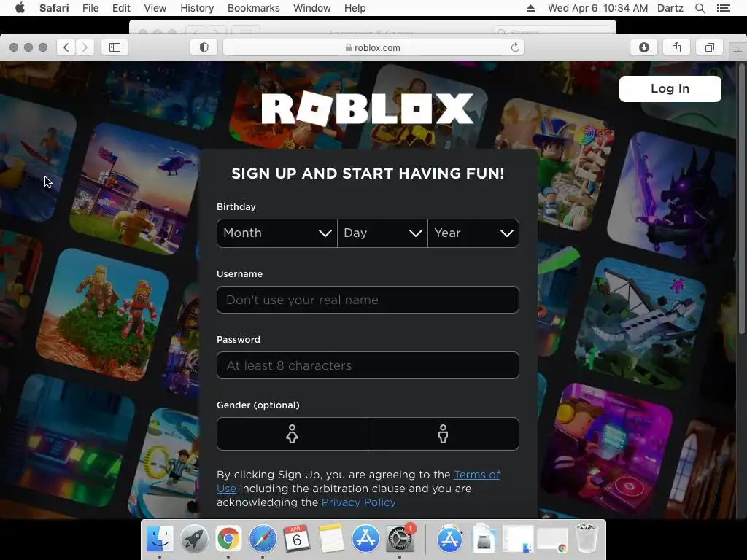Click the Roblox logo
Image resolution: width=747 pixels, height=560 pixels.
(x=368, y=109)
